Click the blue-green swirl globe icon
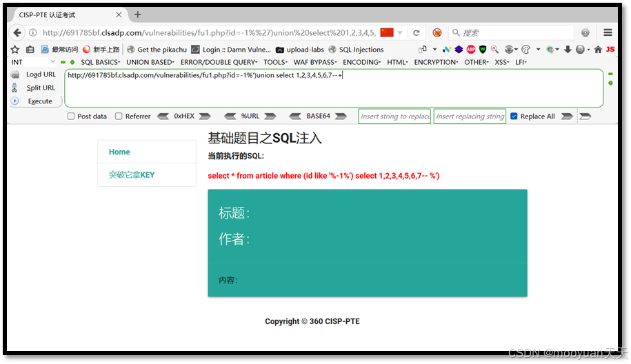 [x=550, y=50]
